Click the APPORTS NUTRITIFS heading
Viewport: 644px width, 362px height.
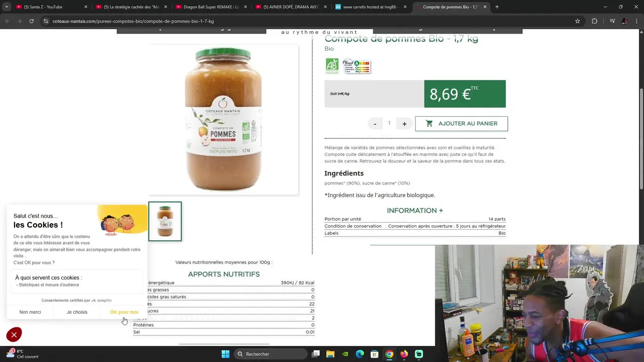click(x=224, y=274)
